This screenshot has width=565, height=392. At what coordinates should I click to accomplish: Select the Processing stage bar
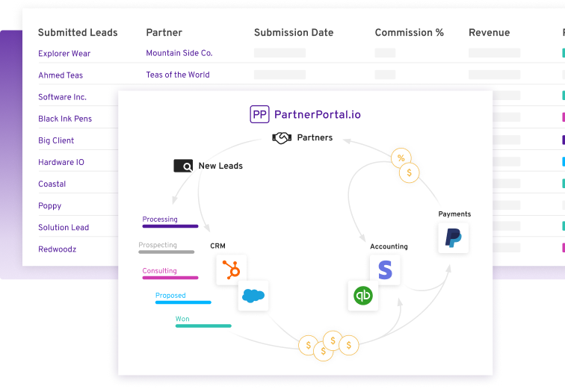170,226
